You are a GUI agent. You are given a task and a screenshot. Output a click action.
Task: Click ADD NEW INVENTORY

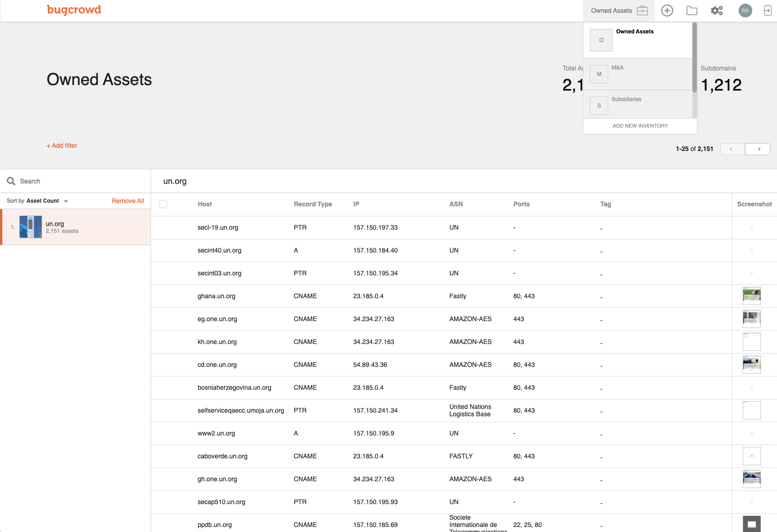(x=640, y=126)
